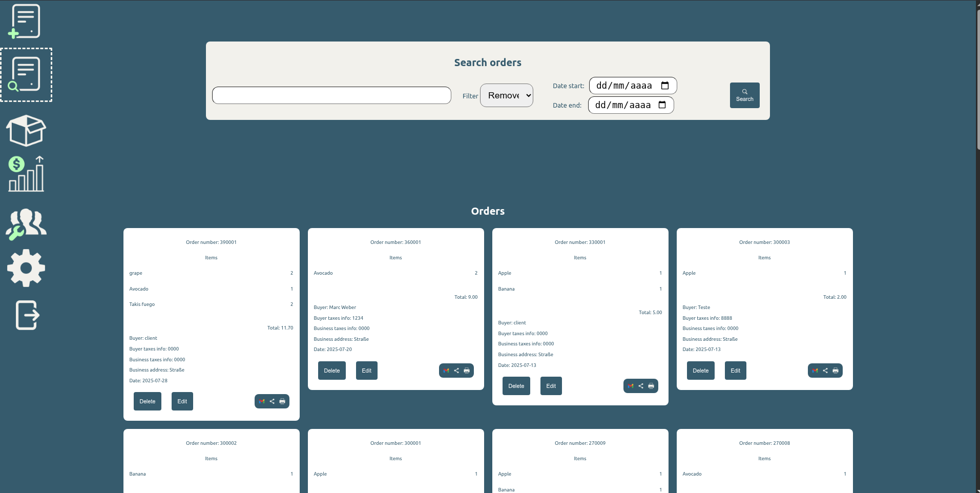Image resolution: width=980 pixels, height=493 pixels.
Task: Open the Date end calendar picker
Action: tap(663, 105)
